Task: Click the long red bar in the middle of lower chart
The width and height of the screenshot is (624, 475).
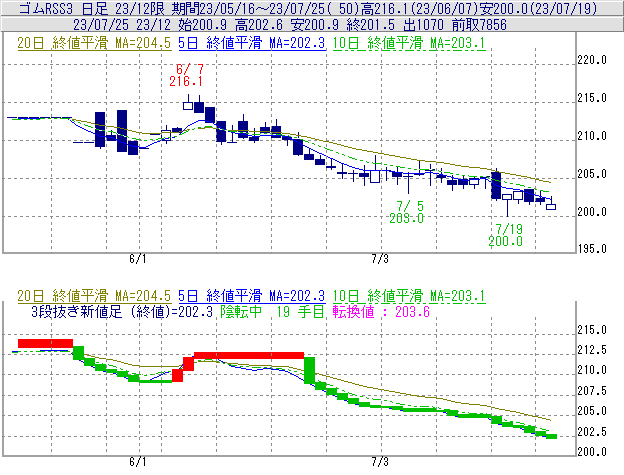Action: (x=249, y=355)
